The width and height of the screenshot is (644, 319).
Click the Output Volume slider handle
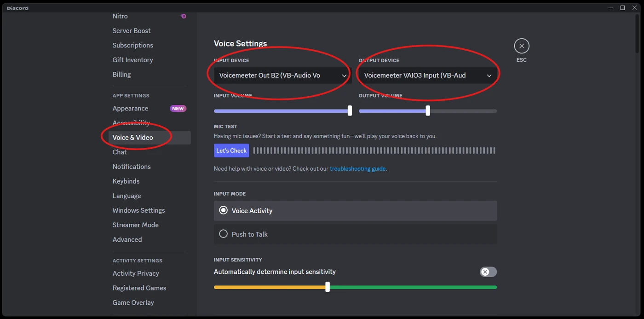(428, 110)
